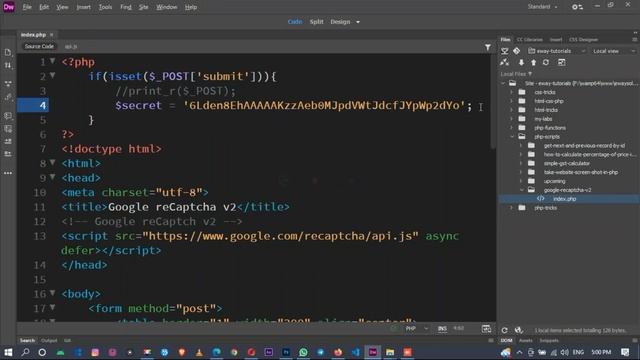
Task: Click File Management arrows icon in left toolbar
Action: (8, 65)
